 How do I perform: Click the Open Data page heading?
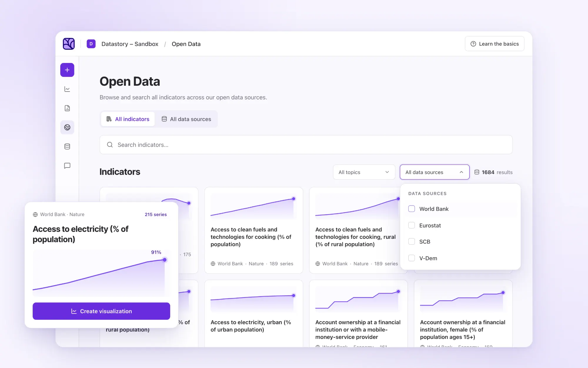click(x=130, y=81)
